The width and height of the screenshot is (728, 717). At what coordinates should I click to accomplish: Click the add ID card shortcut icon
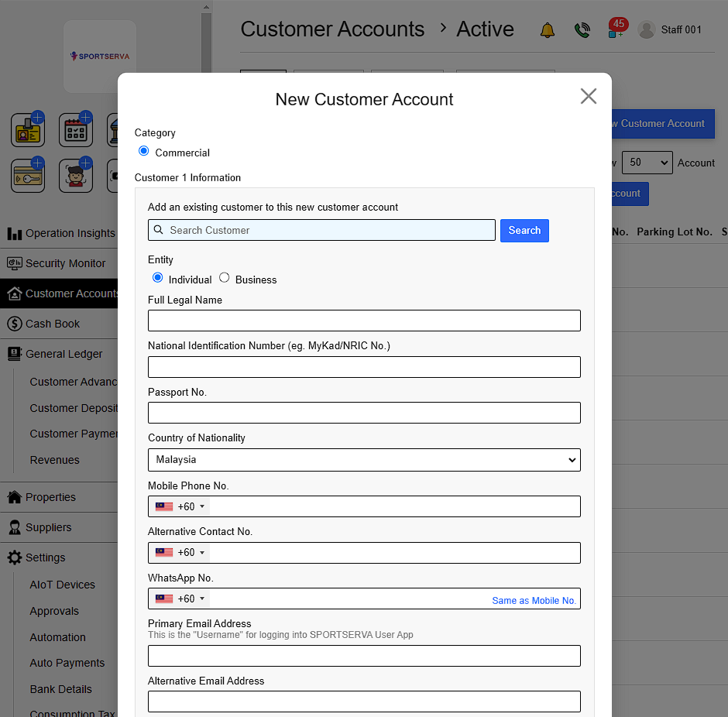(28, 130)
